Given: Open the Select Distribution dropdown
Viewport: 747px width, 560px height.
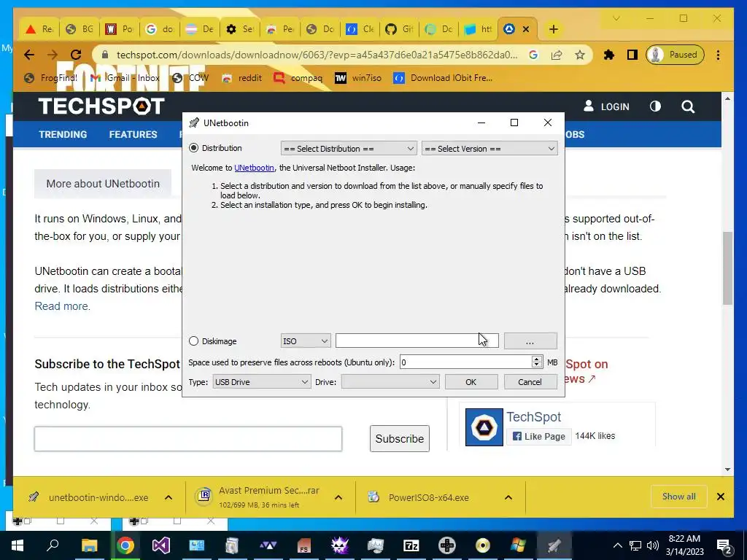Looking at the screenshot, I should coord(349,149).
